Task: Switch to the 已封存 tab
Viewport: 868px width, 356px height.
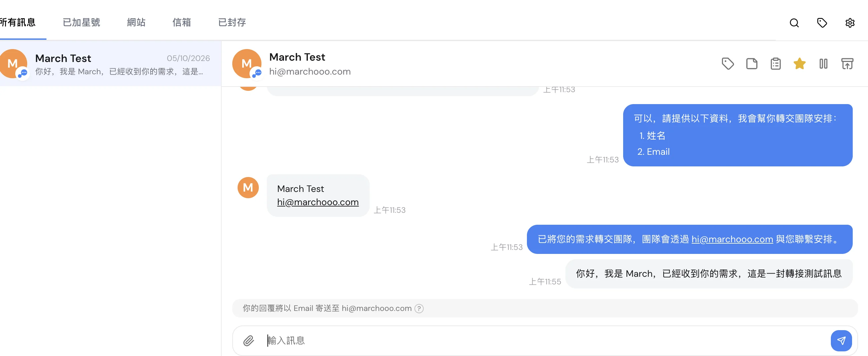Action: pos(232,22)
